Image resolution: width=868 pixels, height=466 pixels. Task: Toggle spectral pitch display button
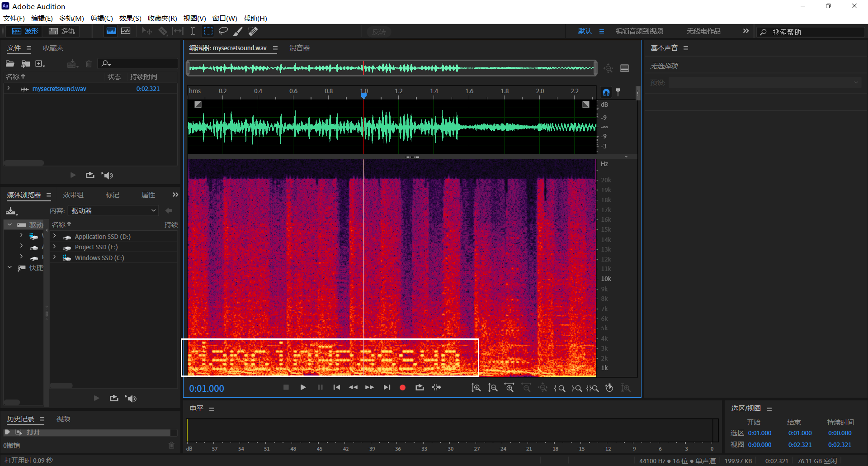[x=126, y=31]
